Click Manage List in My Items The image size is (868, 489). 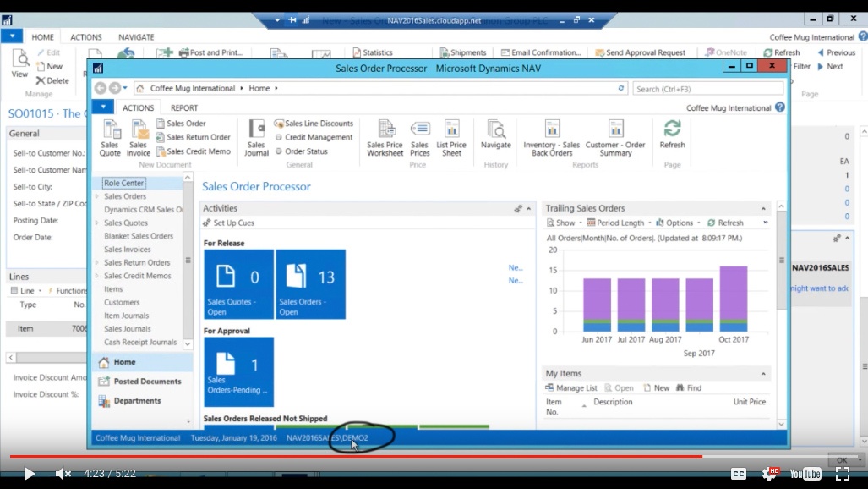pyautogui.click(x=571, y=388)
